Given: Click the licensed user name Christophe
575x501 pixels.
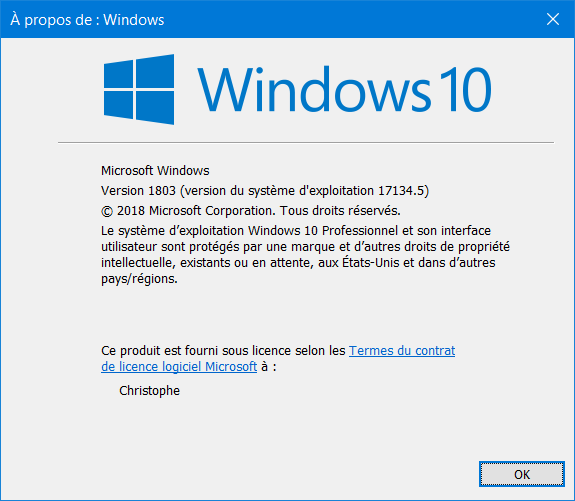Looking at the screenshot, I should point(150,391).
